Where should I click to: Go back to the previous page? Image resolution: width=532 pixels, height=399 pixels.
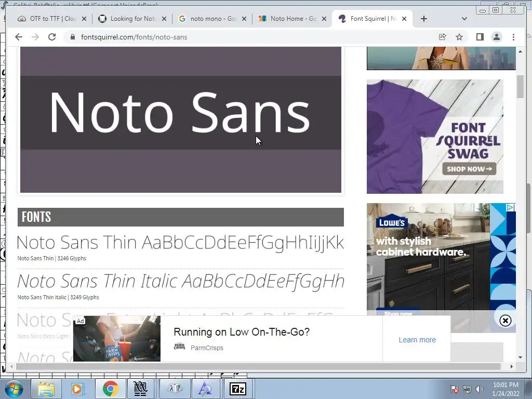(x=19, y=37)
